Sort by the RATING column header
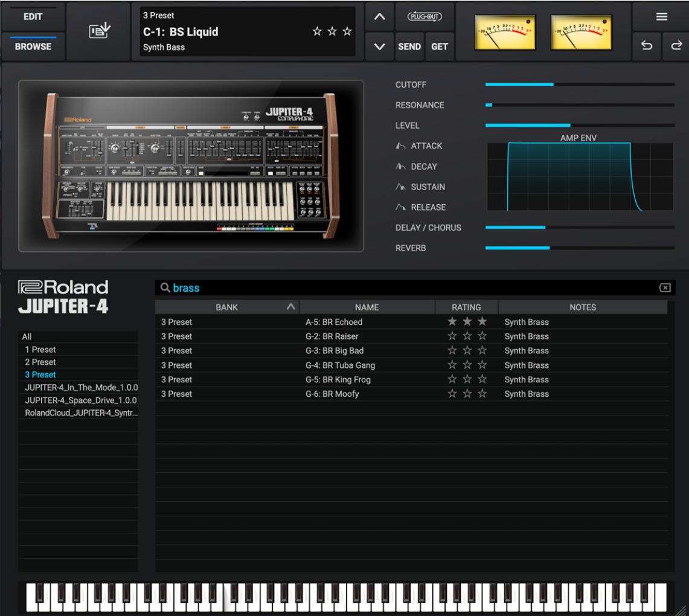689x616 pixels. coord(466,307)
